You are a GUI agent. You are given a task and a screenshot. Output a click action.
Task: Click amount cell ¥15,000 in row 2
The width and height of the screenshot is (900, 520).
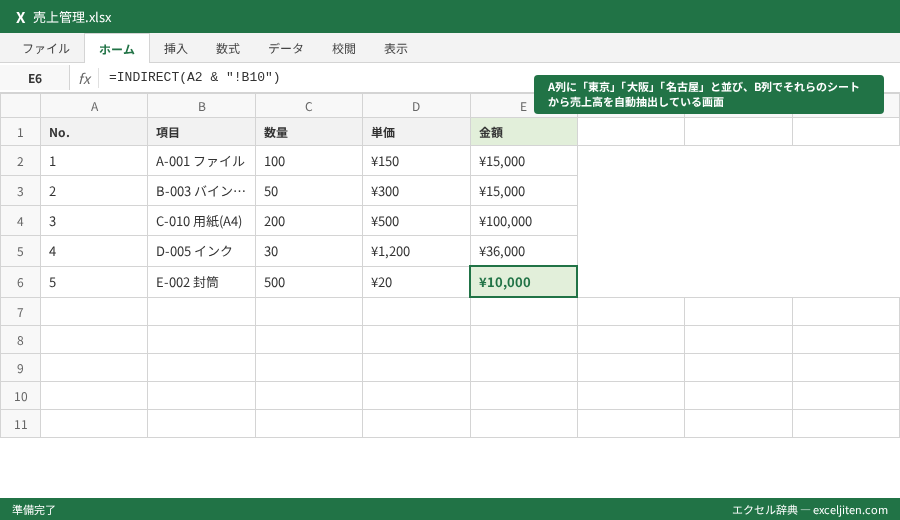click(x=523, y=161)
